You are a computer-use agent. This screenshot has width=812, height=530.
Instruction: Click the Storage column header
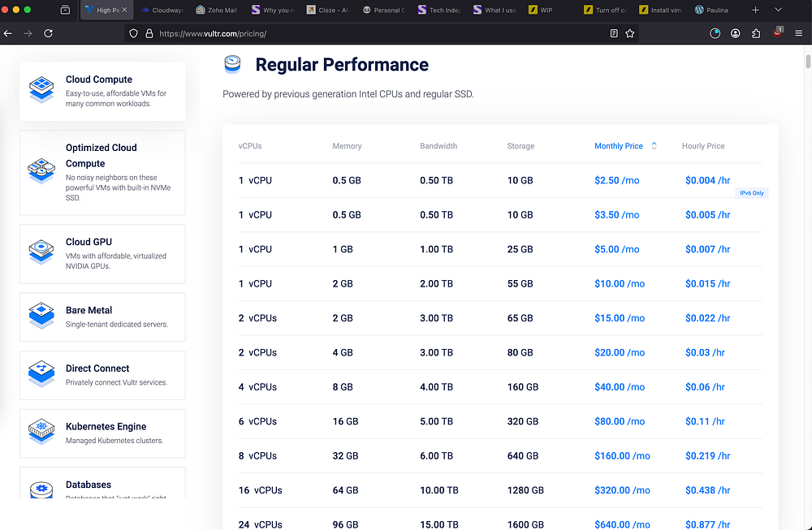click(520, 146)
